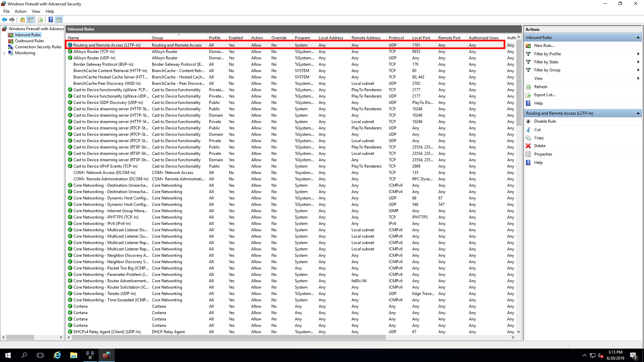Click the red Delete X icon
Screen dimensions: 644x362
[529, 146]
